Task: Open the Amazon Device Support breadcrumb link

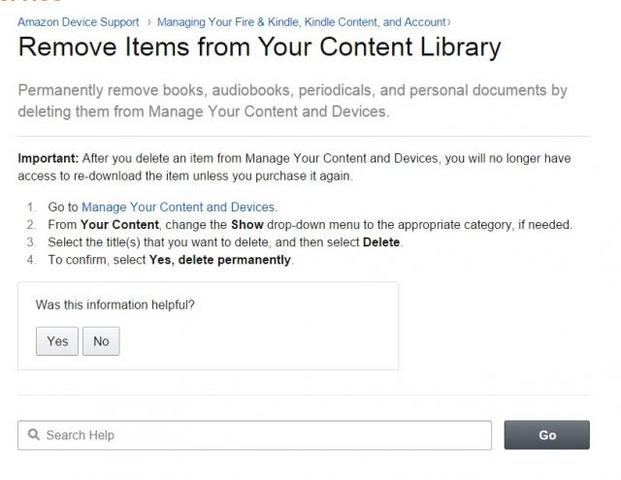Action: [x=78, y=22]
